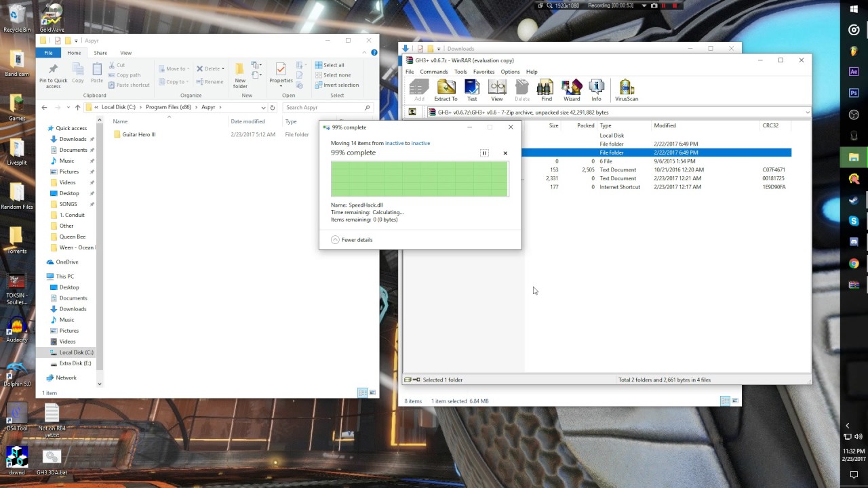Go up one folder in Explorer

pos(77,107)
